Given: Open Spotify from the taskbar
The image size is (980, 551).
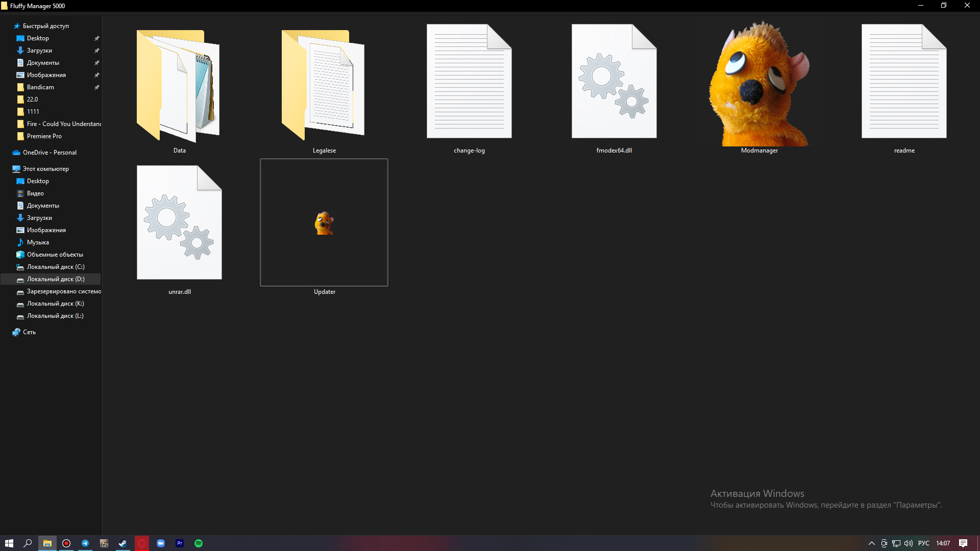Looking at the screenshot, I should [x=199, y=543].
